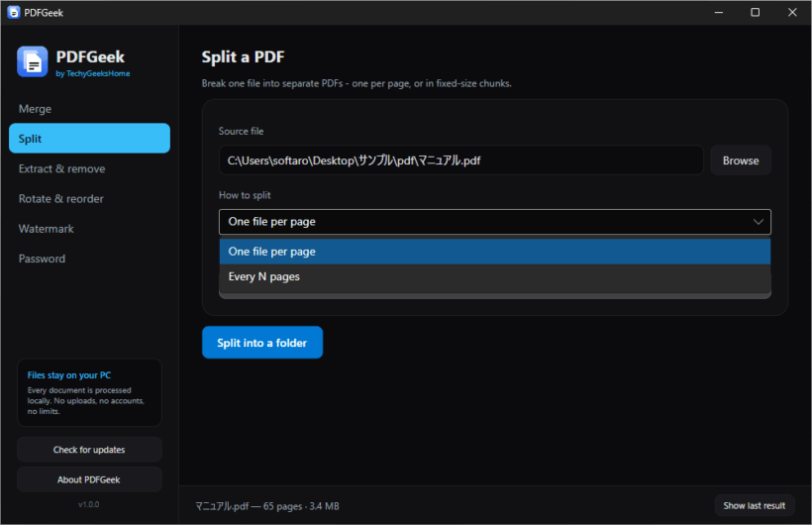812x525 pixels.
Task: Click the 'How to split' label
Action: click(x=245, y=195)
